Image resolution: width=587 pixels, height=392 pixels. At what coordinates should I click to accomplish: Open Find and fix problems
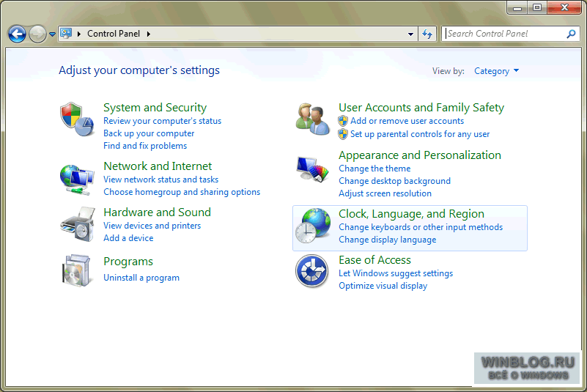(x=145, y=146)
